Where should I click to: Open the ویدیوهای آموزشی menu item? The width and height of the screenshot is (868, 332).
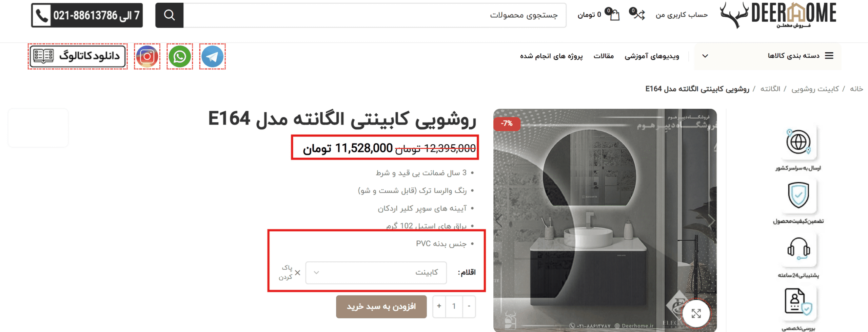[652, 56]
